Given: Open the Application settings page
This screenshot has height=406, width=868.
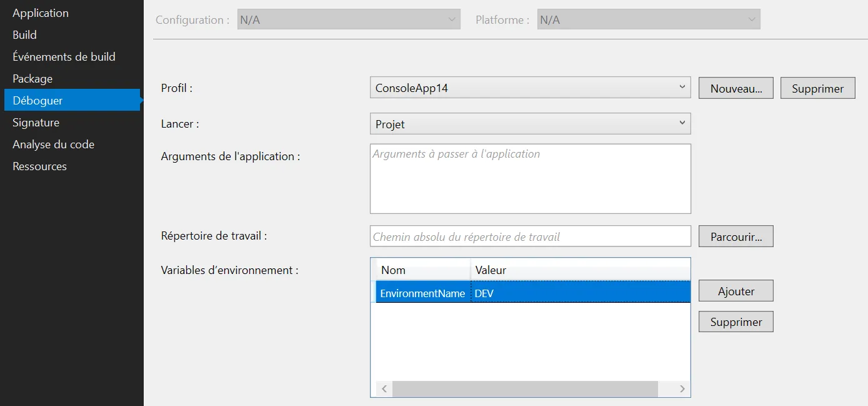Looking at the screenshot, I should 41,13.
